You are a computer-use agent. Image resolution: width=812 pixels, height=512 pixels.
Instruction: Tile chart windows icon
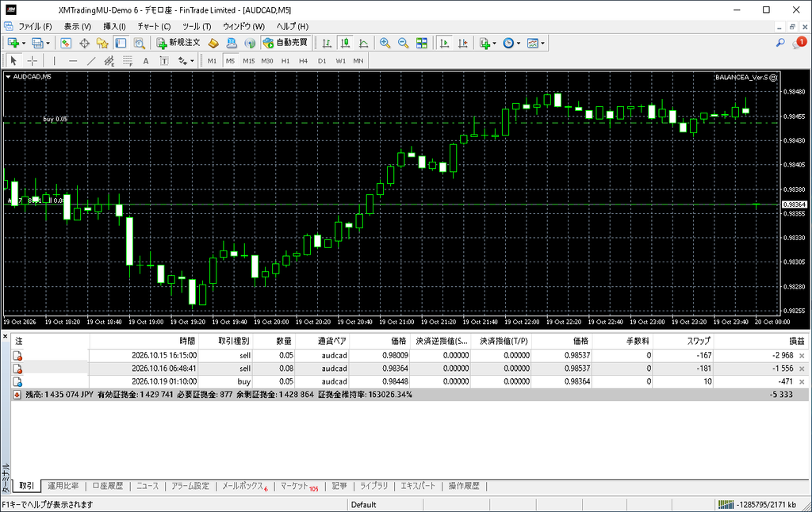422,43
